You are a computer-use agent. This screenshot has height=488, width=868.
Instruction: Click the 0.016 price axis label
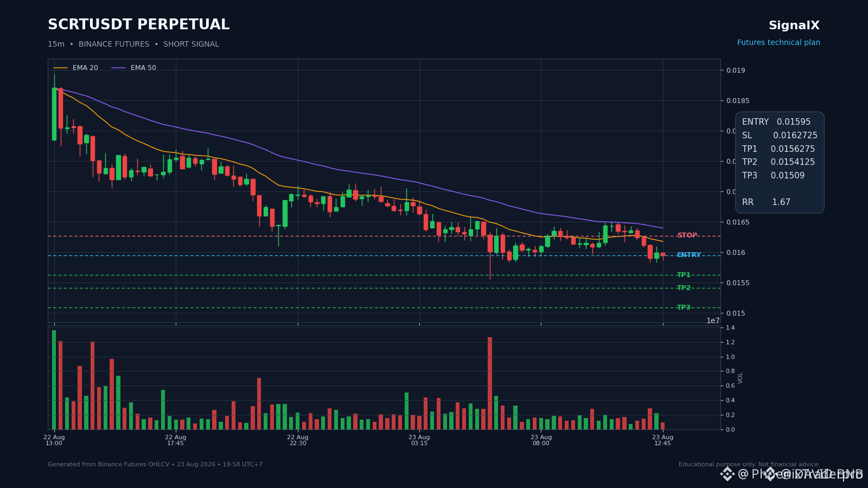point(736,253)
